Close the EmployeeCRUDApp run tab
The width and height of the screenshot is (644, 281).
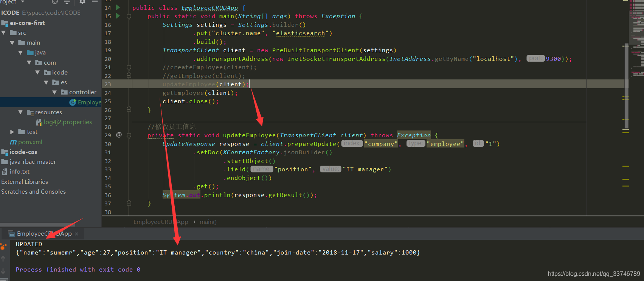tap(77, 234)
